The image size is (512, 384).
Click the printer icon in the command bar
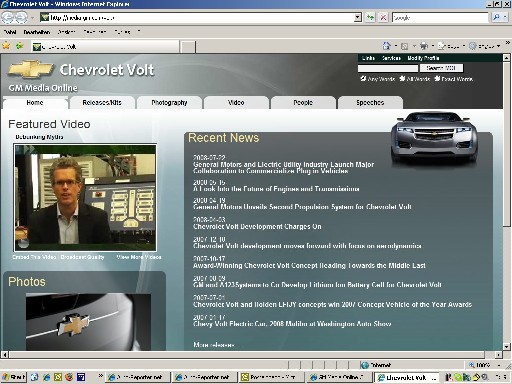click(424, 46)
